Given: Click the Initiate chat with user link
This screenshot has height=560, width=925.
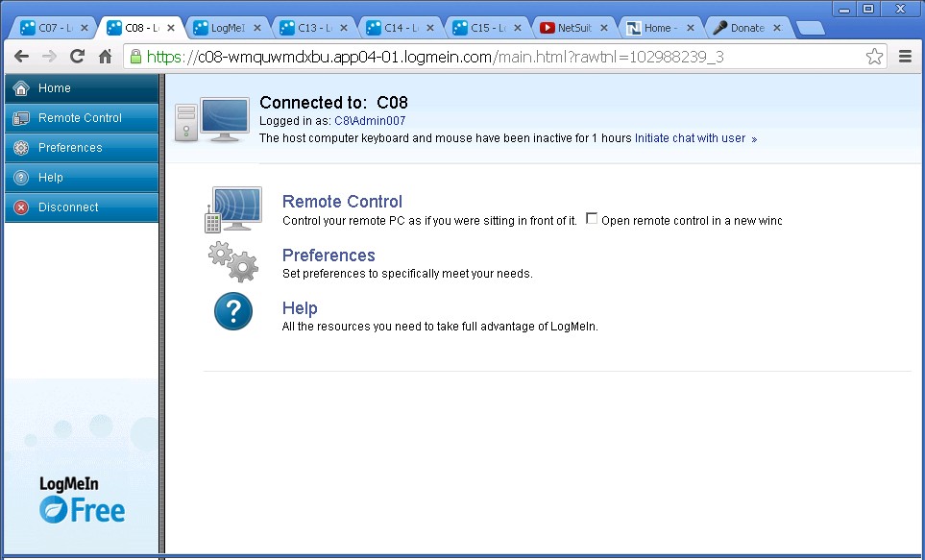Looking at the screenshot, I should 695,138.
